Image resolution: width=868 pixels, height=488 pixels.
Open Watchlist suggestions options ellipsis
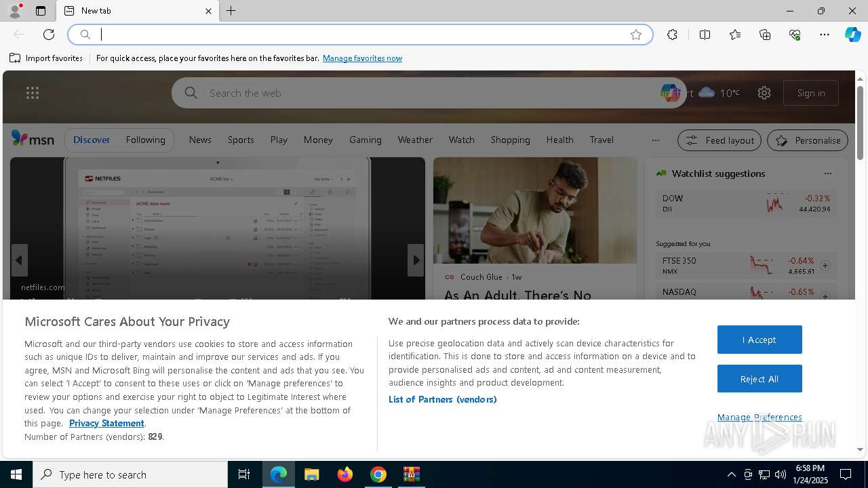click(x=827, y=174)
